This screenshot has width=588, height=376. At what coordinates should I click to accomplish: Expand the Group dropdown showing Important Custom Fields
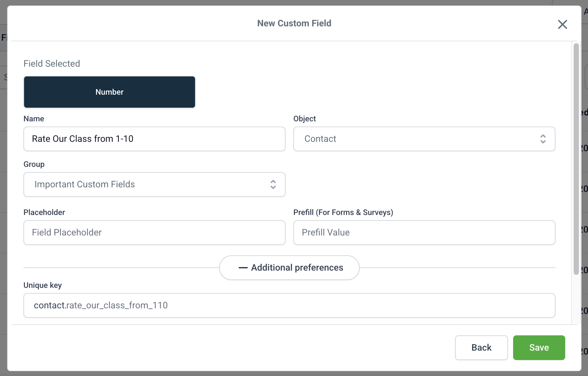[147, 184]
